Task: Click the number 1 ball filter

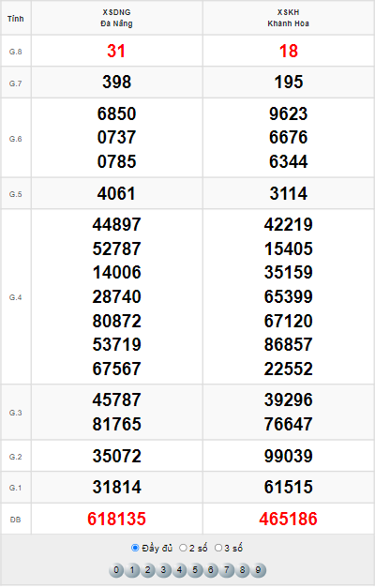Action: [132, 570]
